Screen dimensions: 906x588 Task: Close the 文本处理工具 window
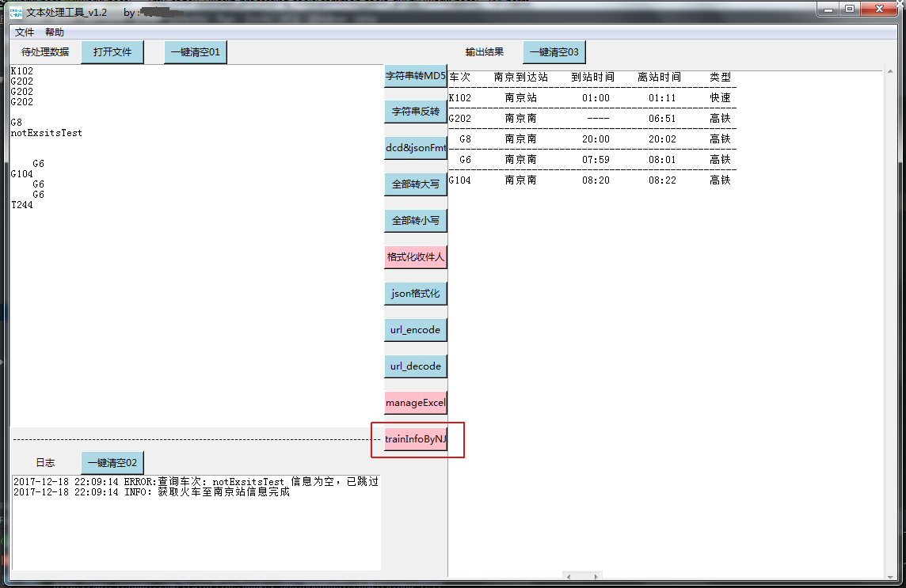click(x=879, y=9)
